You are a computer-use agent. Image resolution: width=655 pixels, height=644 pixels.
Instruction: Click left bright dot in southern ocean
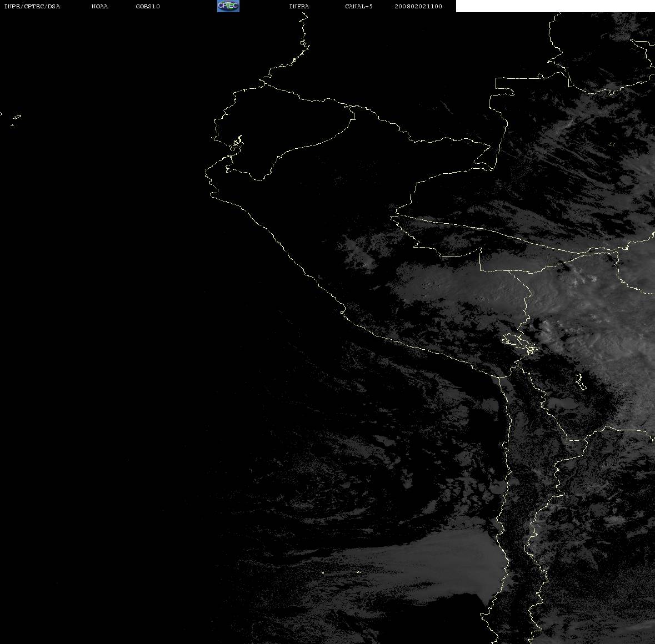(322, 572)
